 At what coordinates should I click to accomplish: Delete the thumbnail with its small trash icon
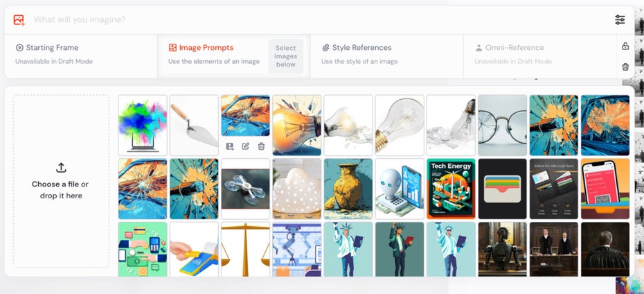coord(261,146)
